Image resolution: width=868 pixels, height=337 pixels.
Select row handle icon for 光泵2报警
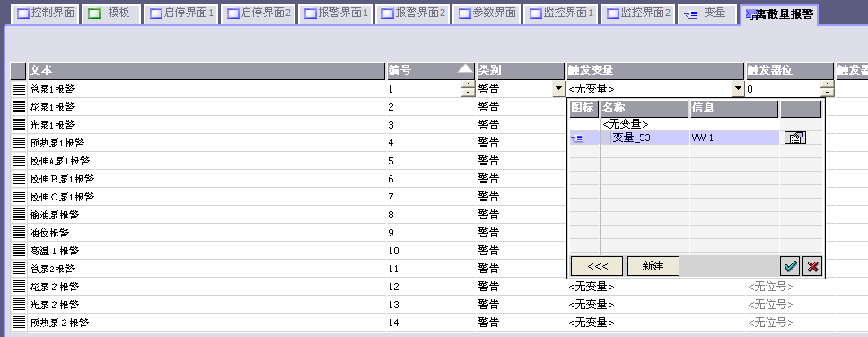click(x=20, y=305)
